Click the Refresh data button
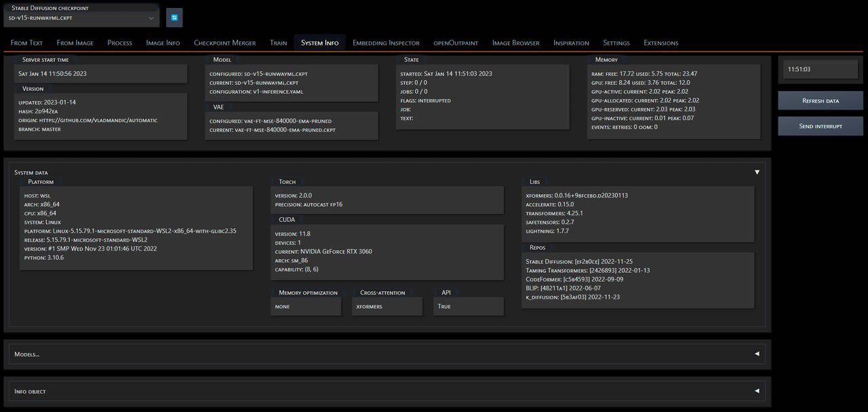This screenshot has height=412, width=868. pyautogui.click(x=820, y=100)
